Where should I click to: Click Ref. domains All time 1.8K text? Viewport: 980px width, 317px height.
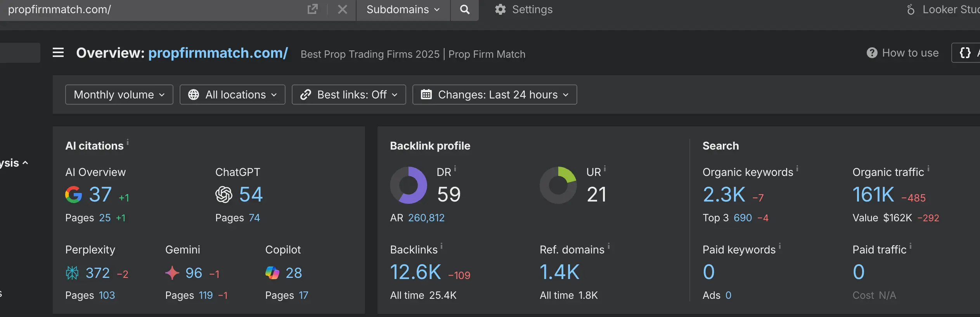pos(569,295)
